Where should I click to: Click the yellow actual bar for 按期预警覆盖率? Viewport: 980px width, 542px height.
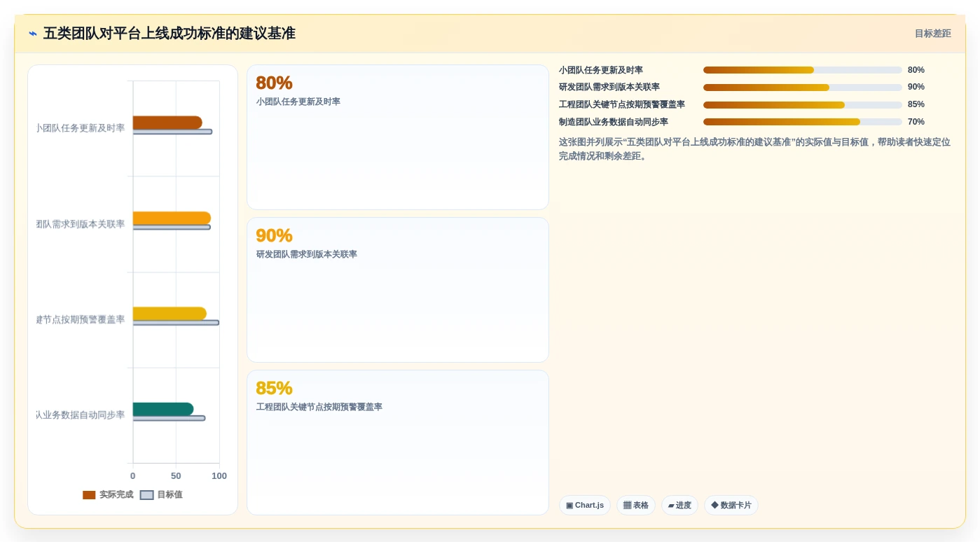[x=170, y=313]
